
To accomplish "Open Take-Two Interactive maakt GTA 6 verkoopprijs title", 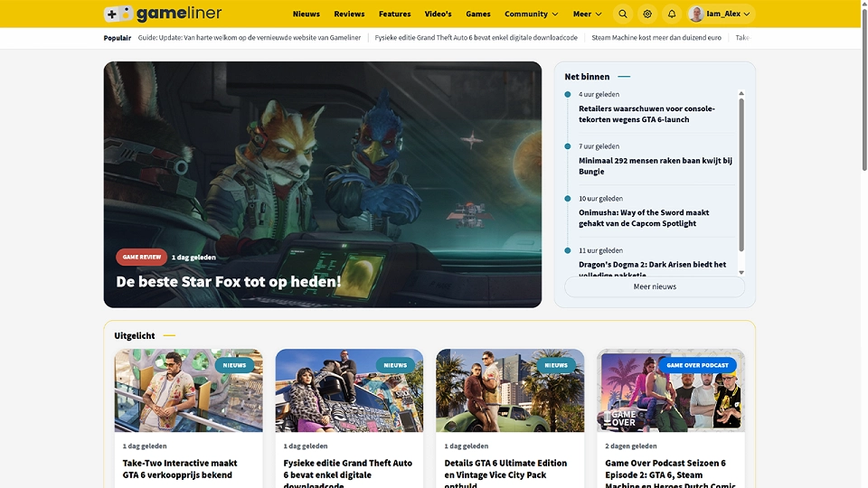I will pyautogui.click(x=180, y=469).
